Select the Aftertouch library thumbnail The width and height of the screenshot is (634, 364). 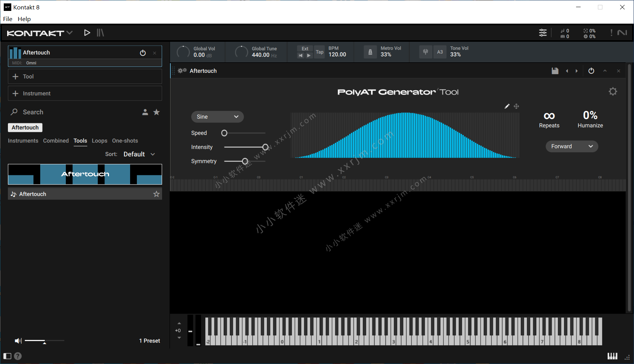click(85, 174)
